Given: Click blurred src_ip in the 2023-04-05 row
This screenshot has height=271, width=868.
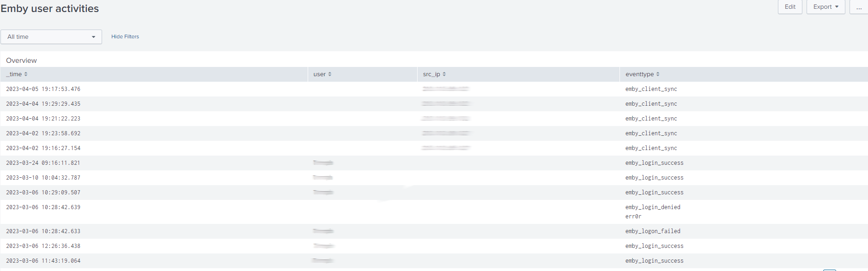Looking at the screenshot, I should click(446, 89).
